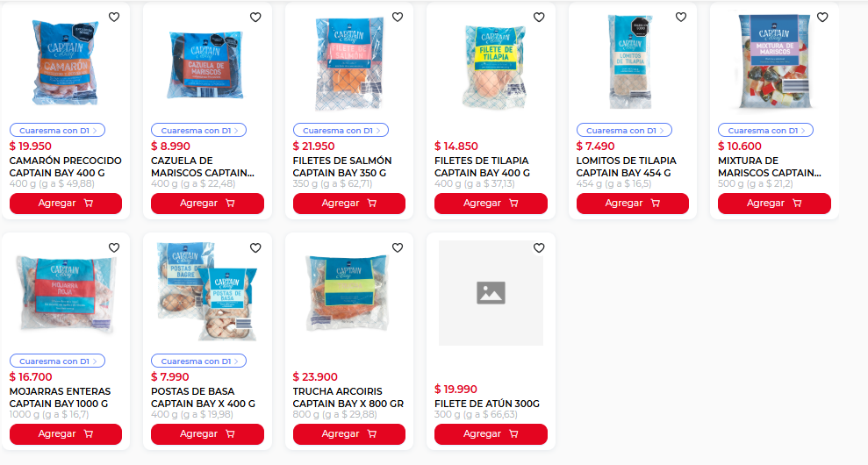Add Mojarras Enteras 1000 G to cart
868x465 pixels.
[x=66, y=434]
